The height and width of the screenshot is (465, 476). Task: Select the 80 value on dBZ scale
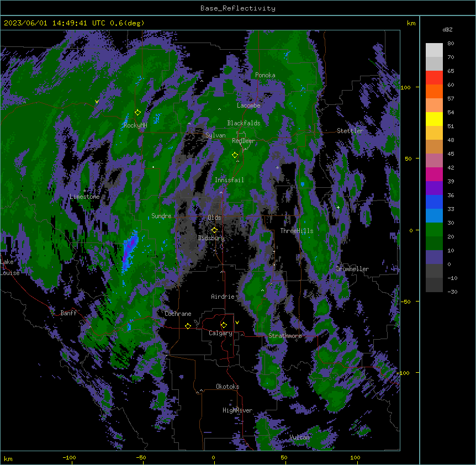click(x=451, y=44)
